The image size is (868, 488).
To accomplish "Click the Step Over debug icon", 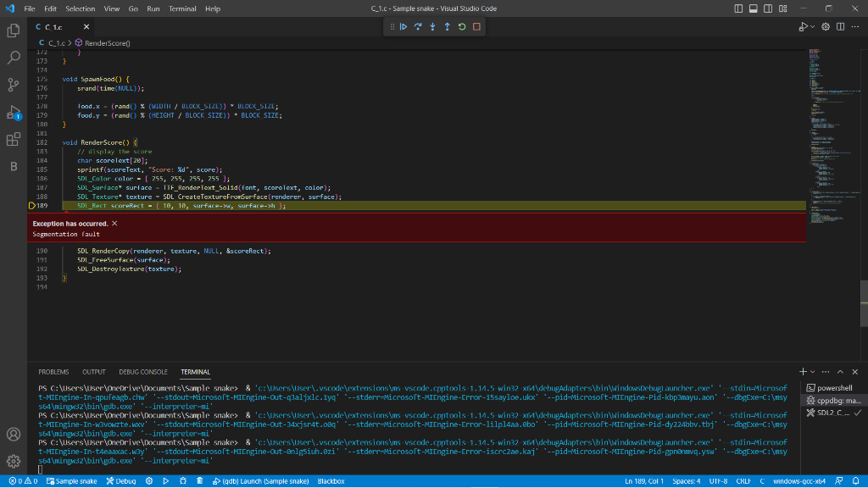I will pyautogui.click(x=419, y=26).
